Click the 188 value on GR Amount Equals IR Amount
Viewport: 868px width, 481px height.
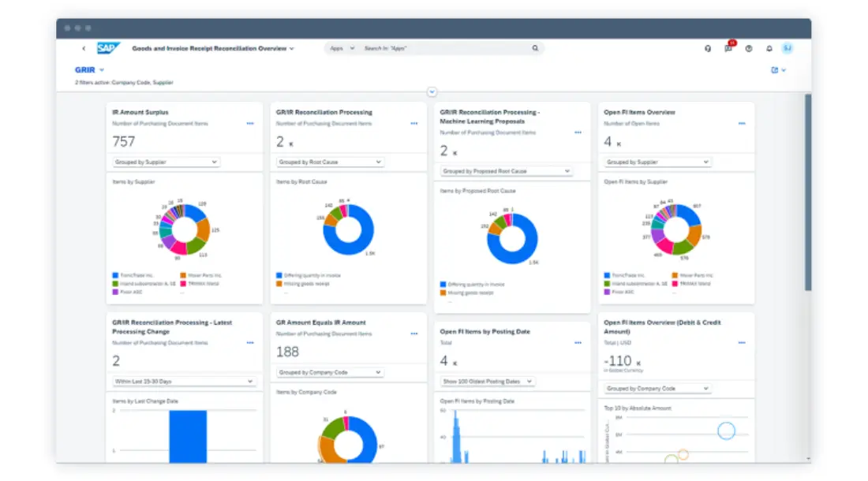[287, 352]
